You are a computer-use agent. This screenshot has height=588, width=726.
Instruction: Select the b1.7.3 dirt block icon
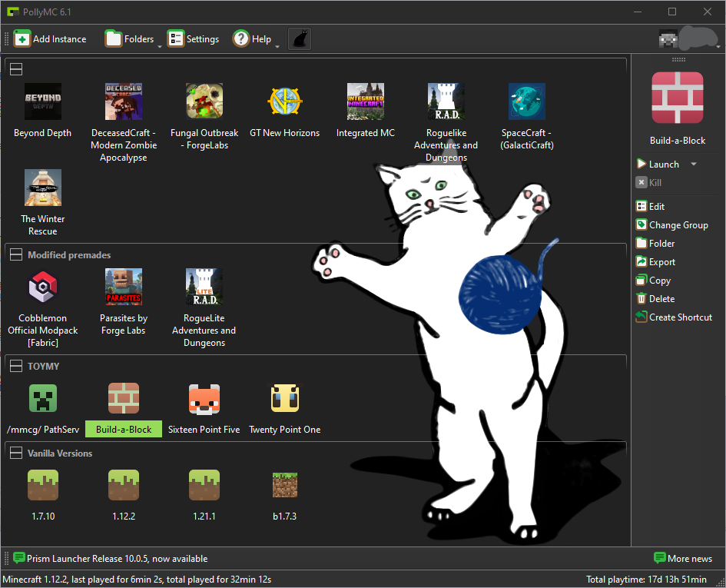click(285, 485)
